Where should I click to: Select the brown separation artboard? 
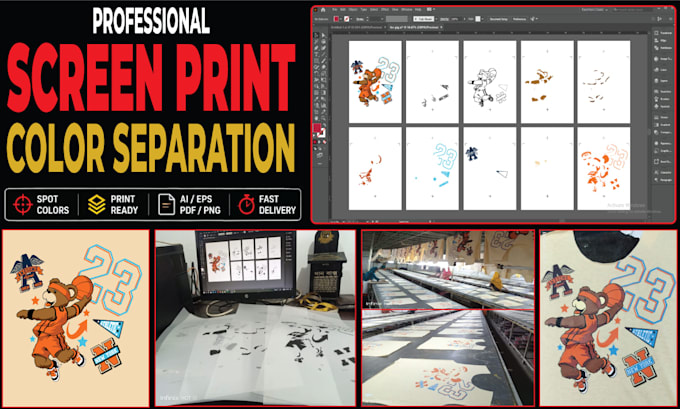click(x=546, y=82)
